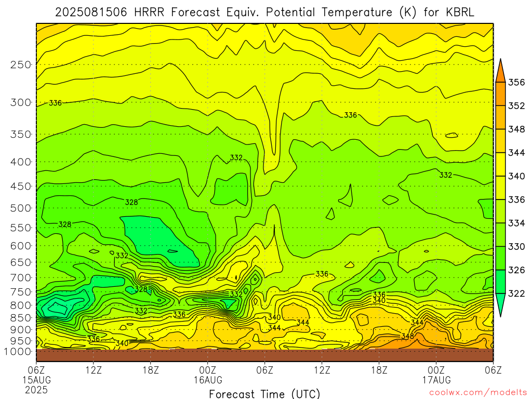
Task: Click the 400 pressure level label
Action: 21,162
